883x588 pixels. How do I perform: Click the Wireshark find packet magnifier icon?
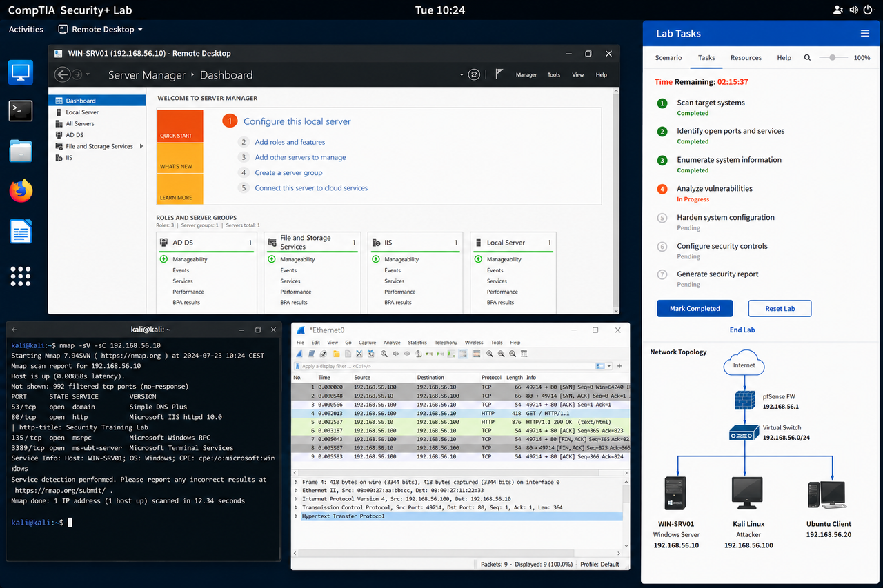pos(384,354)
